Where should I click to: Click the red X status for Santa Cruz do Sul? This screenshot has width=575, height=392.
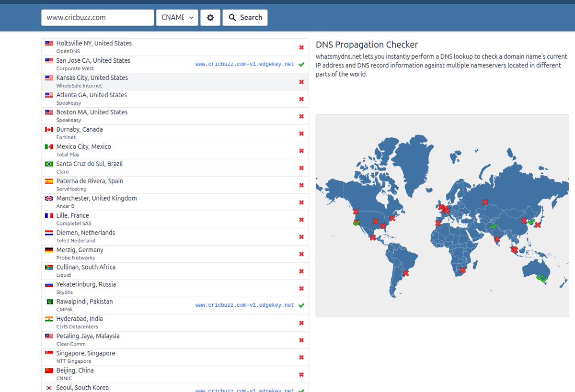[301, 168]
